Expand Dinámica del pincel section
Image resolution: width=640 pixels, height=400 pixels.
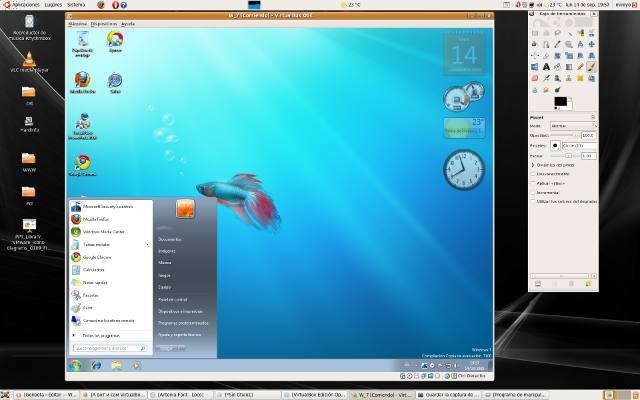534,164
